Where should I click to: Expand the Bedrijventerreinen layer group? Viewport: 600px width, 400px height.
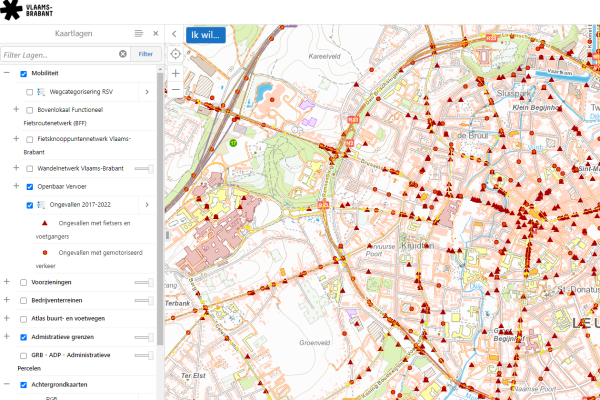7,300
